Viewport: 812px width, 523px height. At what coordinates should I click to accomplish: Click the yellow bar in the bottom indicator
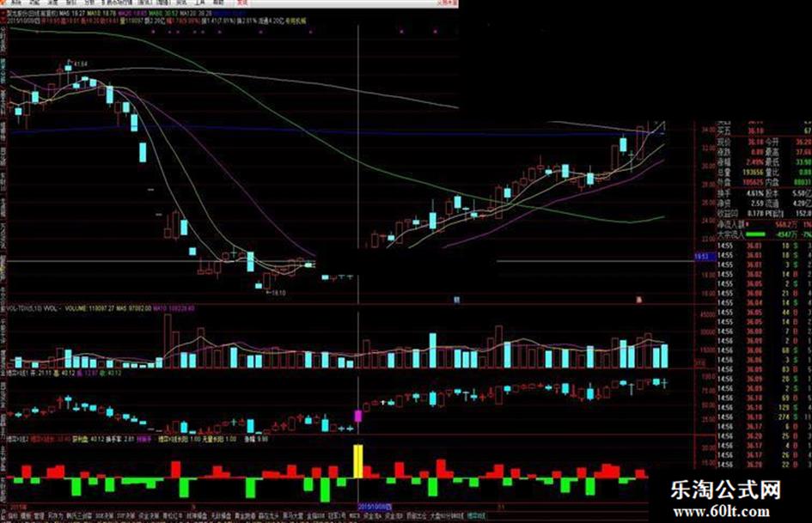click(x=357, y=461)
